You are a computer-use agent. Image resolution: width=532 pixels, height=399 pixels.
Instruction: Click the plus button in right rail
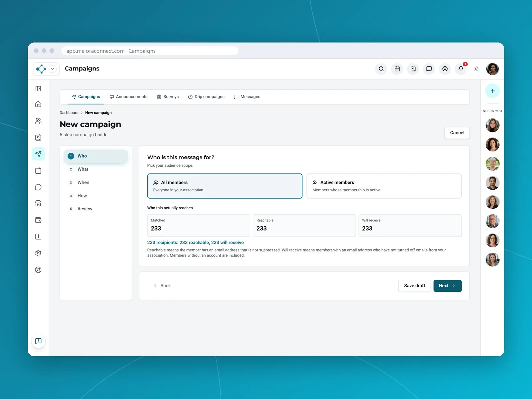click(492, 91)
